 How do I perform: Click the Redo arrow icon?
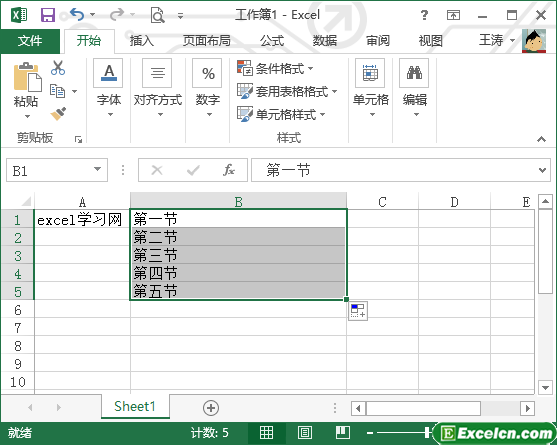tap(117, 15)
